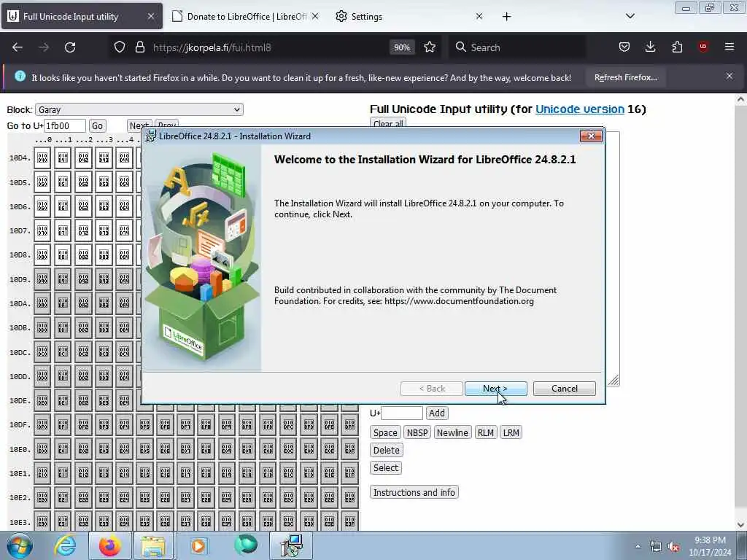Launch Internet Explorer from the taskbar
The image size is (747, 560).
click(x=65, y=545)
